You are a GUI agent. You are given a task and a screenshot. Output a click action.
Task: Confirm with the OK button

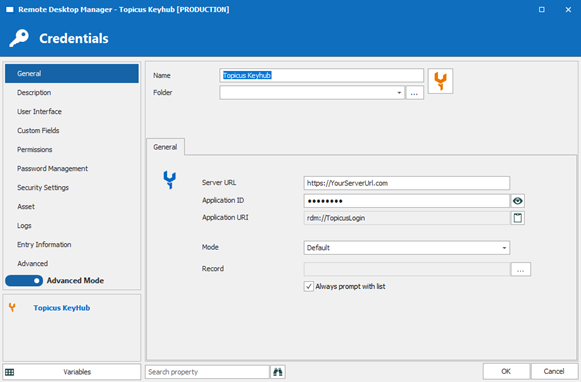tap(506, 371)
